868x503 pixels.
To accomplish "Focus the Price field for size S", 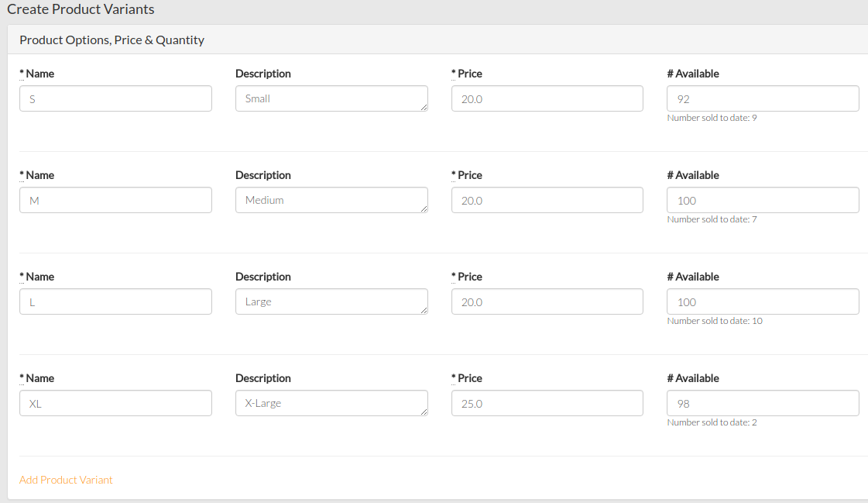I will click(x=547, y=98).
